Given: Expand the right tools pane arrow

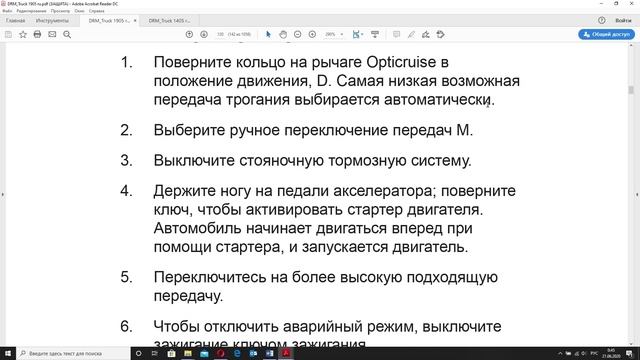Looking at the screenshot, I should 637,195.
